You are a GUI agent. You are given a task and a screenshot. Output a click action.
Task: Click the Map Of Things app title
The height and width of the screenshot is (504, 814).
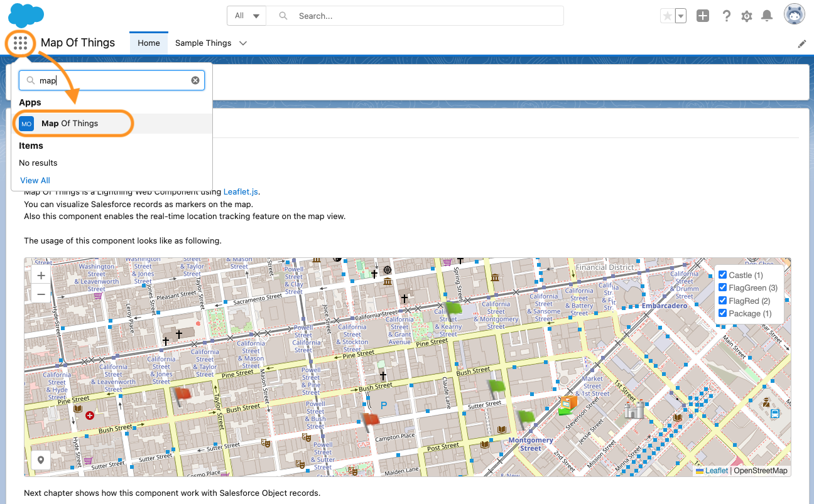point(78,43)
